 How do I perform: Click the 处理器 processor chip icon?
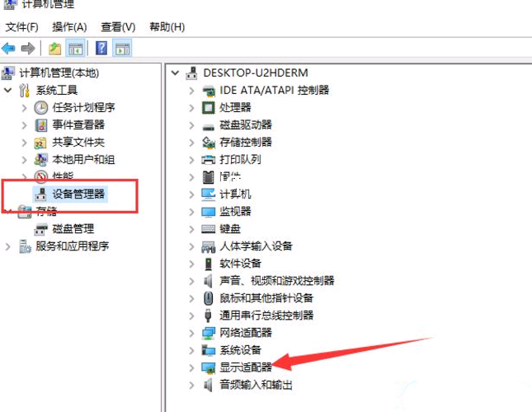point(209,108)
